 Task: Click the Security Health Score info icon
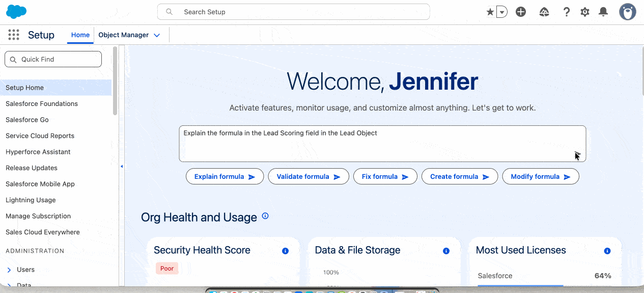[285, 251]
